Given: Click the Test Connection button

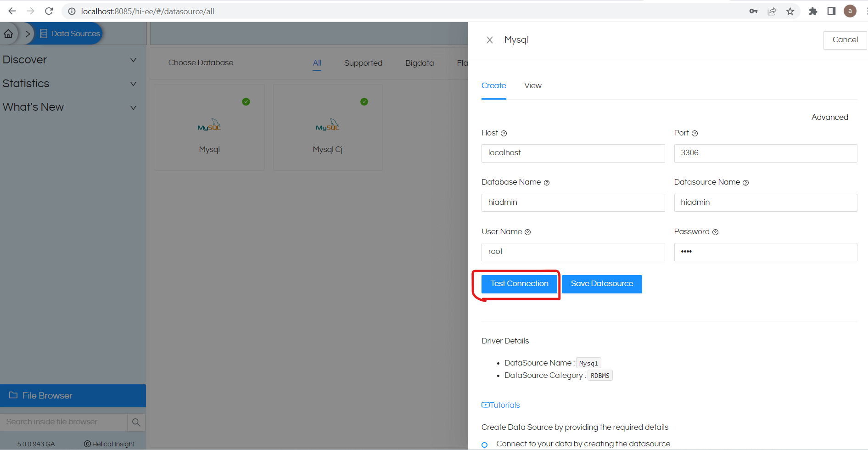Looking at the screenshot, I should click(519, 284).
